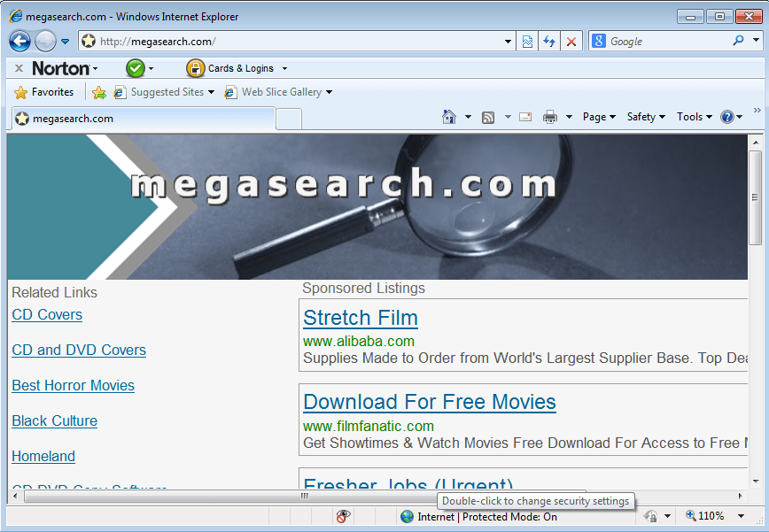Click the Google search box
The width and height of the screenshot is (769, 532).
tap(668, 41)
